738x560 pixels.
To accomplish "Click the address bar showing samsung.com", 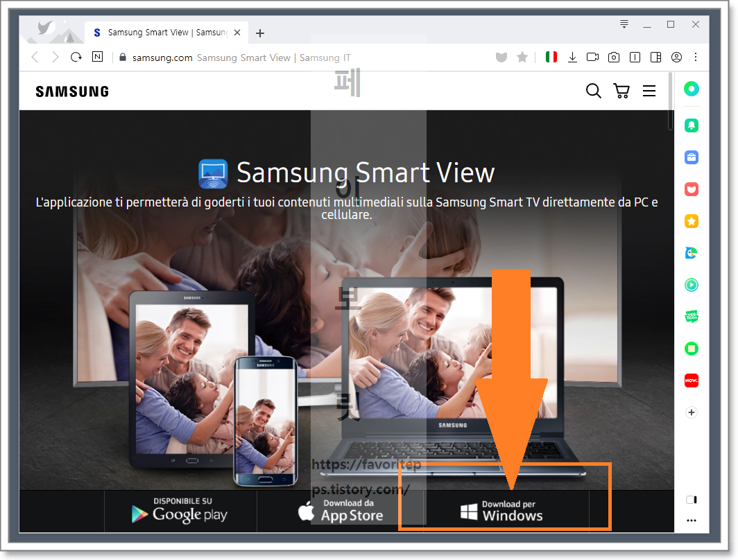I will [x=301, y=58].
